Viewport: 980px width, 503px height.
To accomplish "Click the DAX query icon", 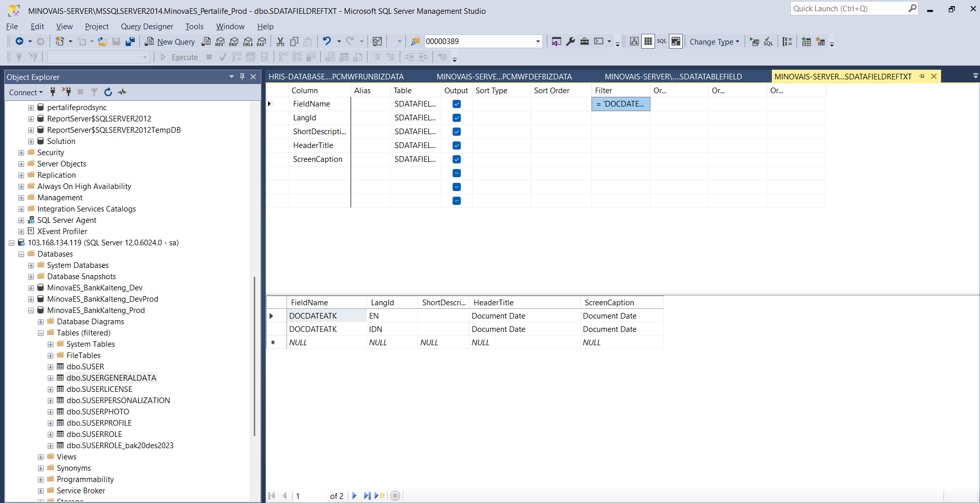I will 261,41.
